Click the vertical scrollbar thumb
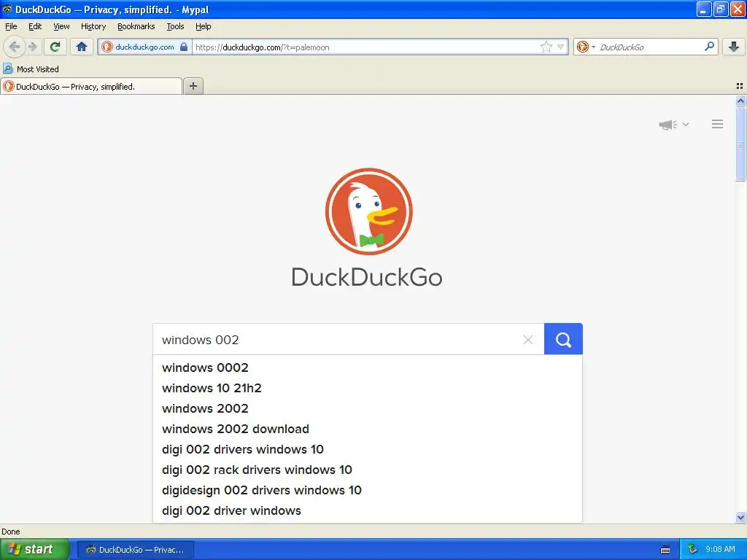Screen dimensions: 747x560 pyautogui.click(x=740, y=144)
